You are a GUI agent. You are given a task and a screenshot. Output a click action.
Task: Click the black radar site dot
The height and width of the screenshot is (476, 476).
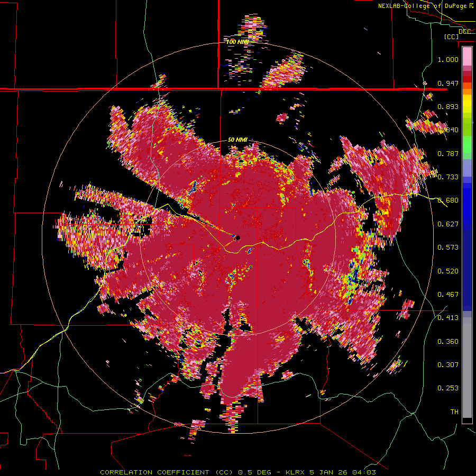[238, 237]
